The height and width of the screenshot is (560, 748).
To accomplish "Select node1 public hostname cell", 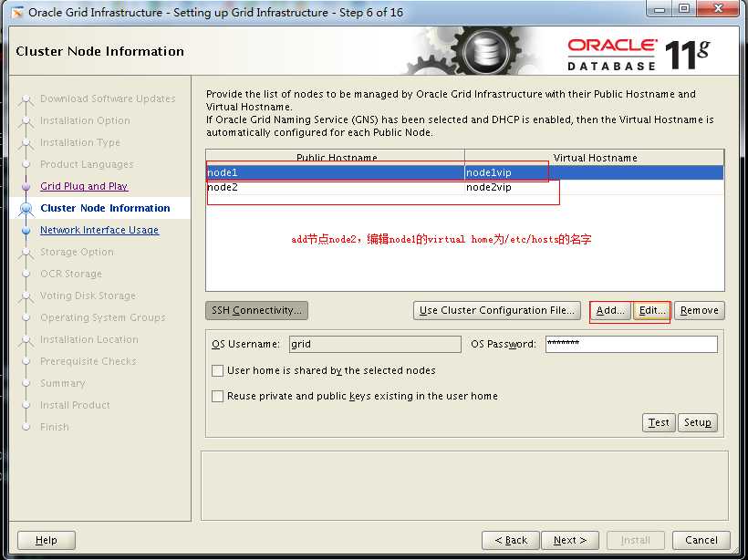I will [x=336, y=172].
